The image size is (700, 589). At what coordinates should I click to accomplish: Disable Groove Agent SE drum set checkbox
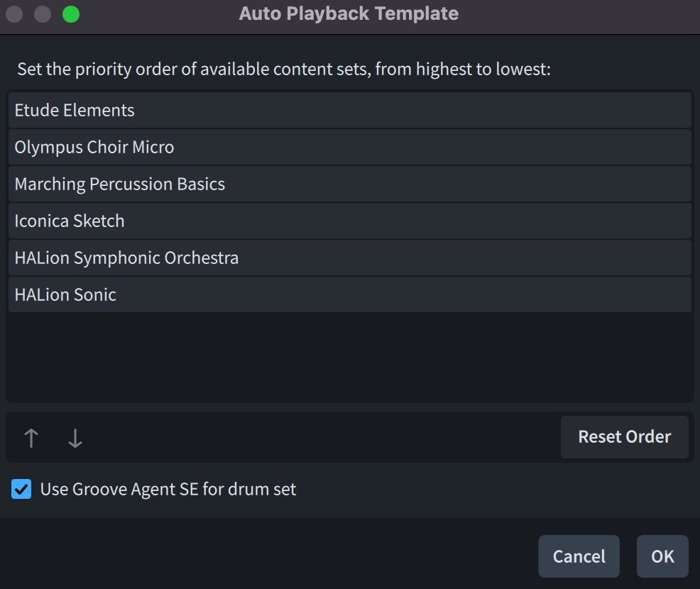coord(21,489)
